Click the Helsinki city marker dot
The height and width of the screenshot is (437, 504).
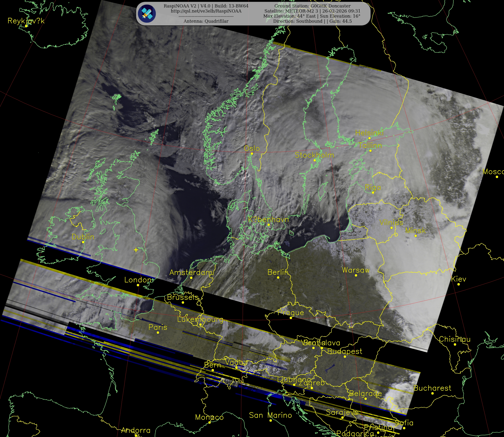pyautogui.click(x=370, y=138)
